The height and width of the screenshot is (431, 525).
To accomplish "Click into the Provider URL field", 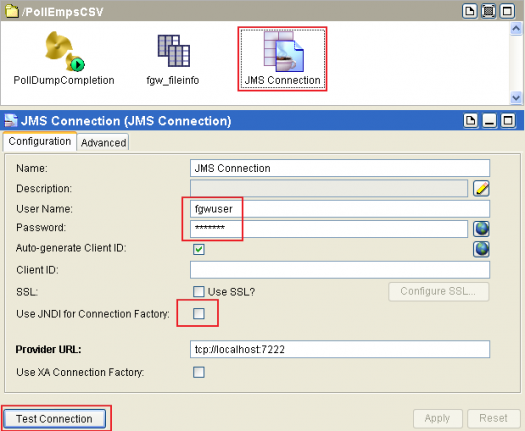I will pos(340,349).
